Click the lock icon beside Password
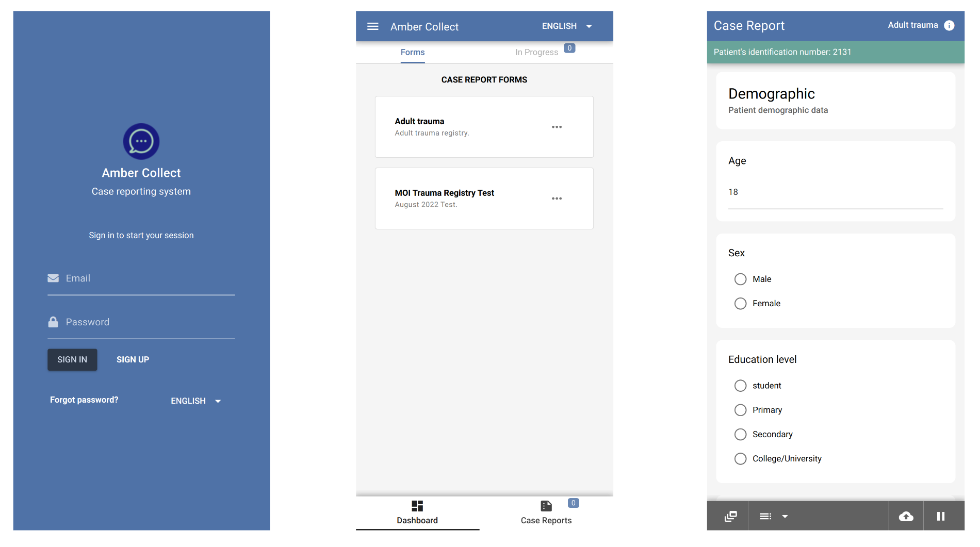Viewport: 980px width, 547px height. [x=53, y=322]
